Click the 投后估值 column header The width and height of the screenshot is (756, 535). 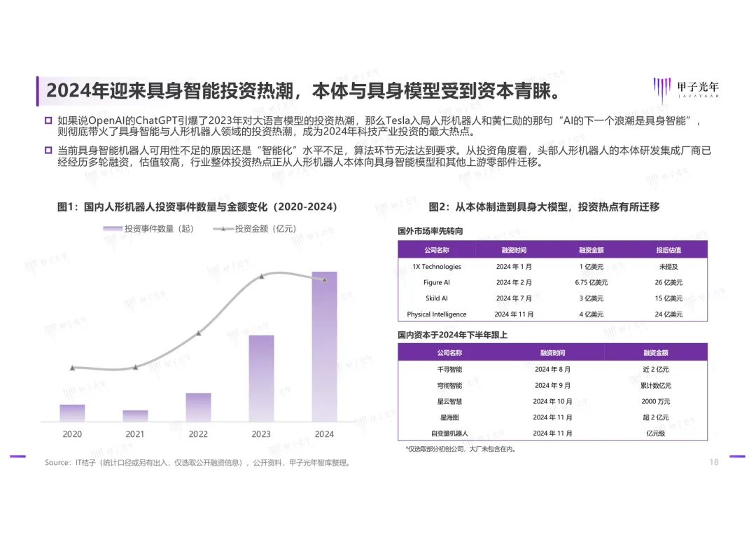tap(668, 250)
